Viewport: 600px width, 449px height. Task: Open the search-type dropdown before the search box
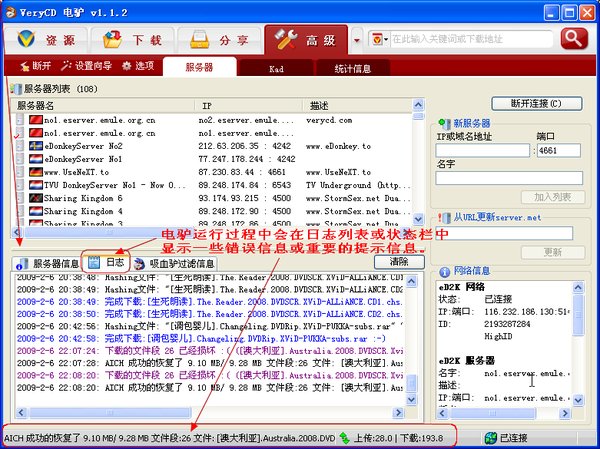[379, 39]
